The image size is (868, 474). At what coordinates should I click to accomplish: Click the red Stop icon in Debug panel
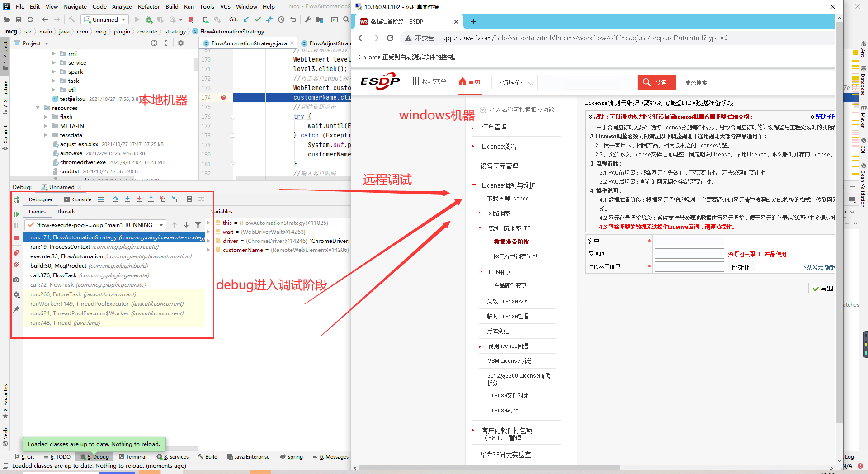(16, 238)
